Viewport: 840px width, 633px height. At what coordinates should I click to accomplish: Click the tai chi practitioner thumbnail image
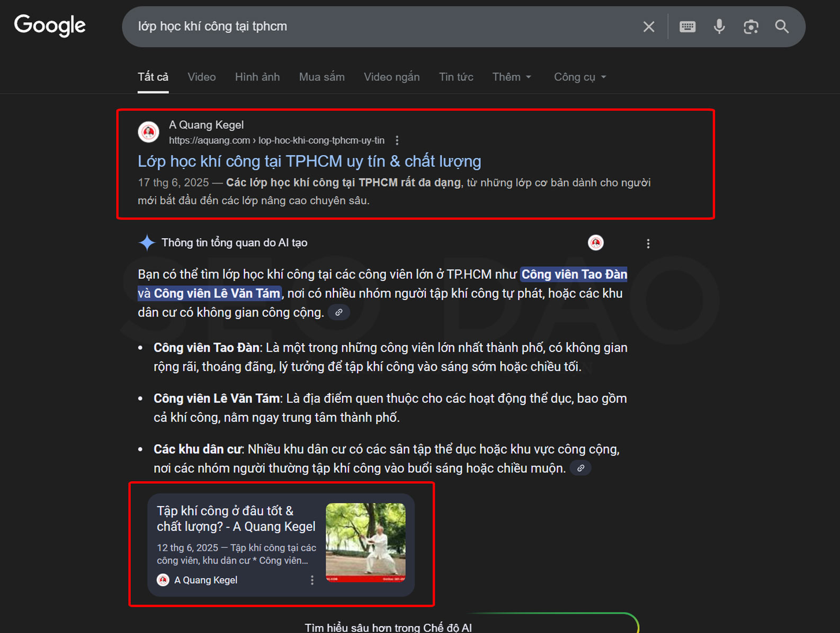pos(365,542)
